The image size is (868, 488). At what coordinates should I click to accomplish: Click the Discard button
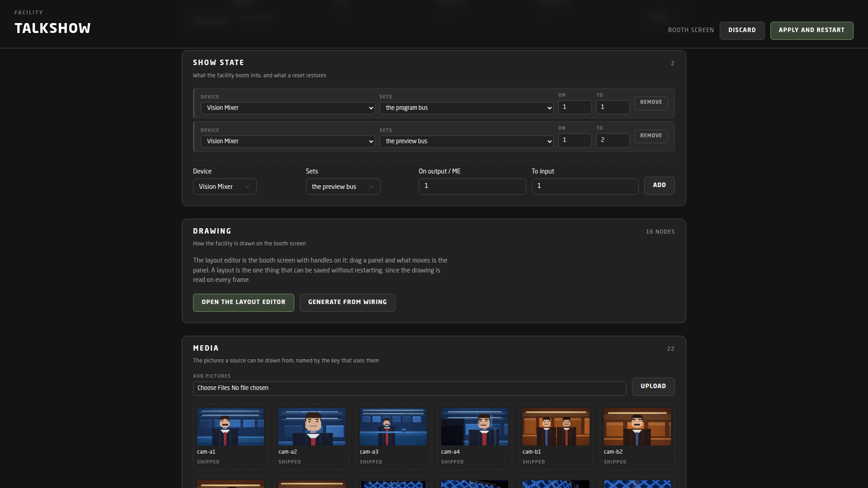coord(742,30)
